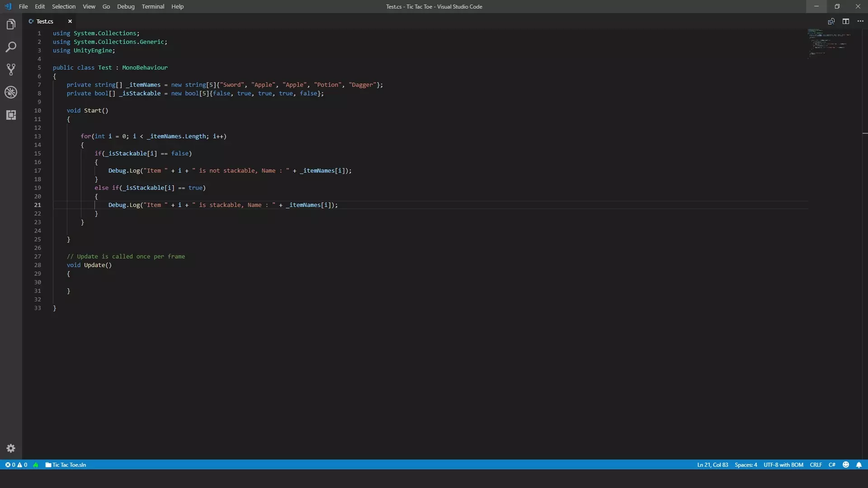Viewport: 868px width, 488px height.
Task: Open the Search view in activity bar
Action: point(11,47)
